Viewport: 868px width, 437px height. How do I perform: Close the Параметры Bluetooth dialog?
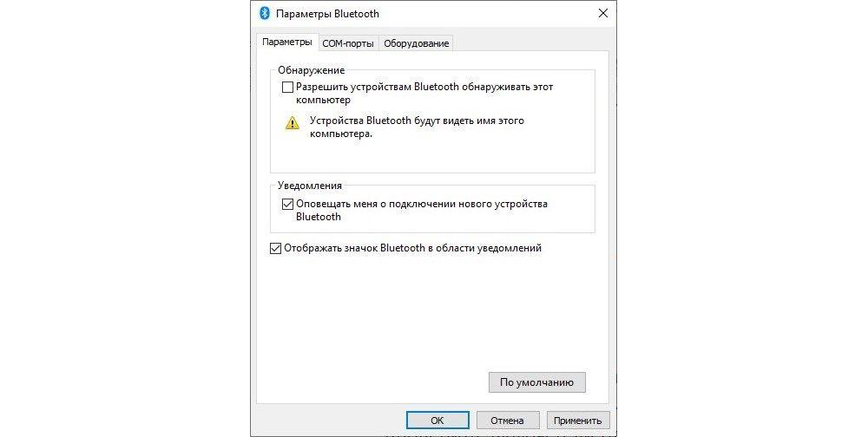[x=603, y=13]
